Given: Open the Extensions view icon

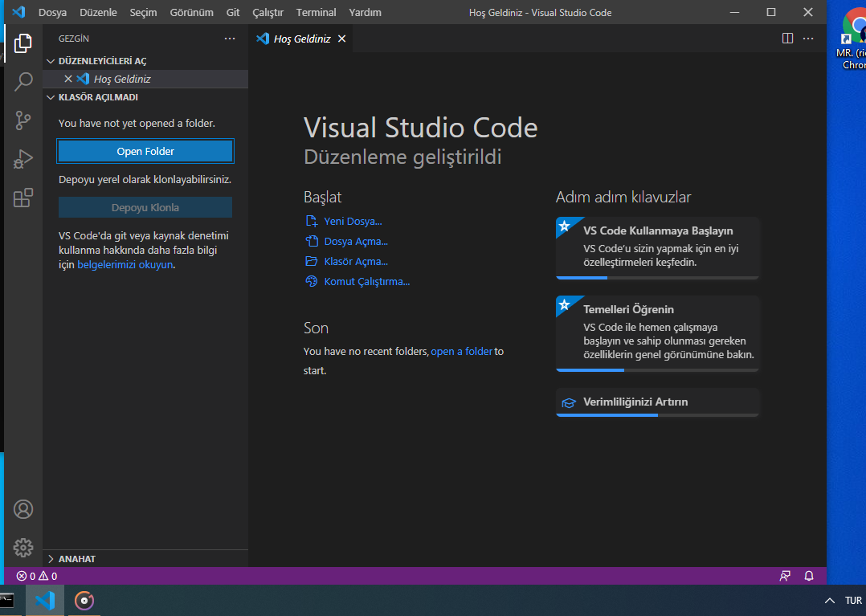Looking at the screenshot, I should point(23,198).
